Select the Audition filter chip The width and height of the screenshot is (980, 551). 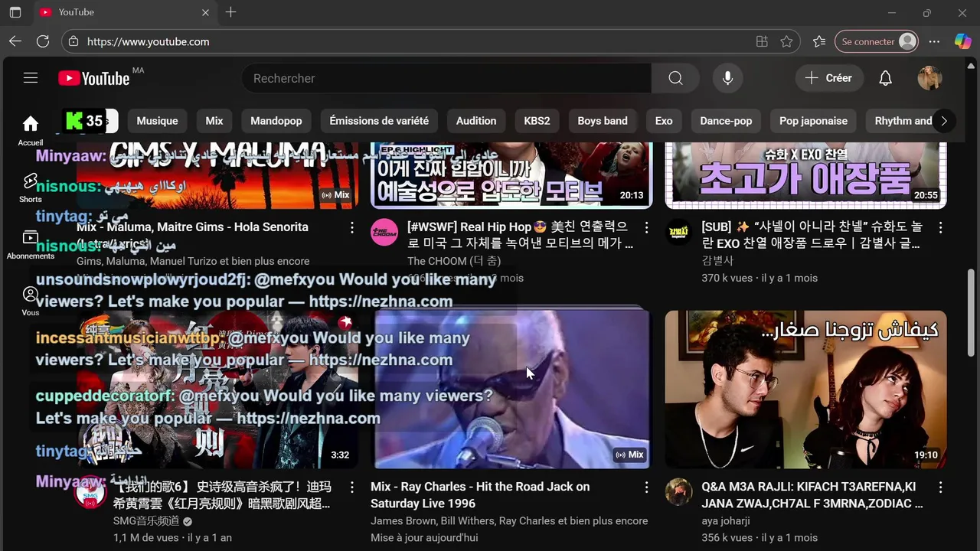click(x=476, y=121)
